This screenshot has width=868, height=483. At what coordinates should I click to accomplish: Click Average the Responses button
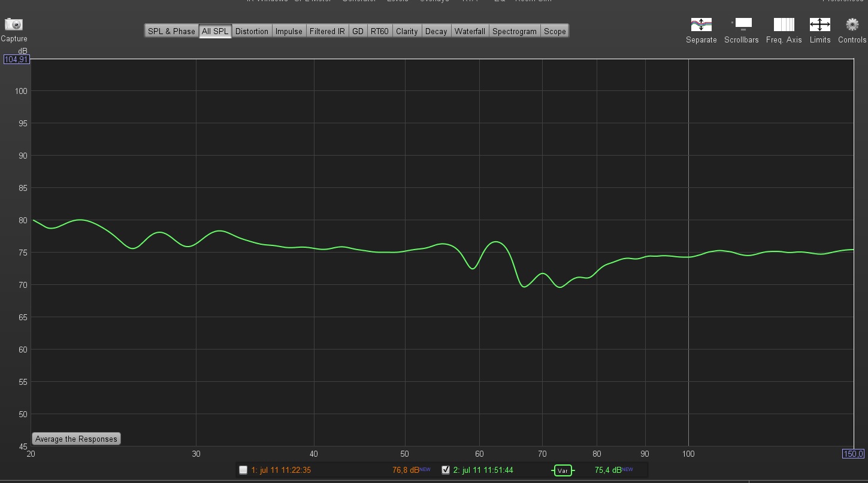[76, 439]
